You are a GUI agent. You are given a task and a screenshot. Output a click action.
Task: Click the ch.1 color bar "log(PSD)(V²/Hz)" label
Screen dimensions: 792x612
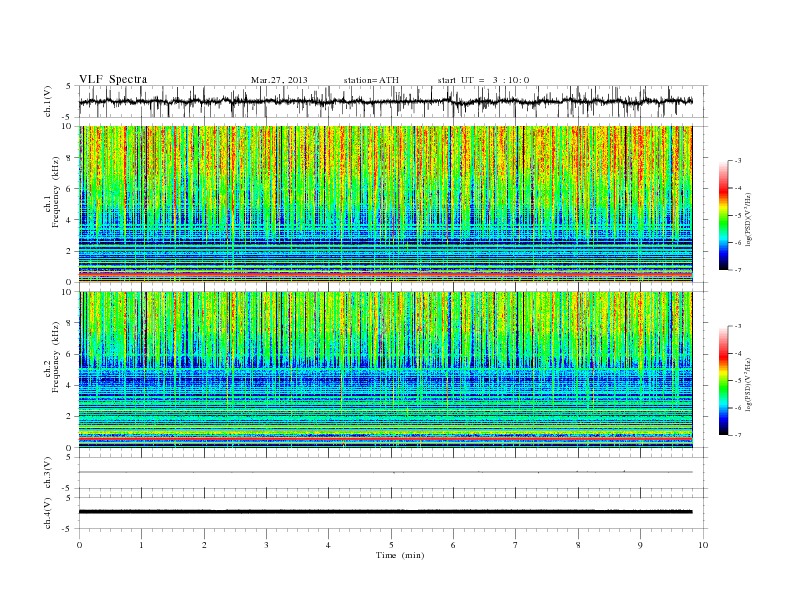click(x=749, y=219)
